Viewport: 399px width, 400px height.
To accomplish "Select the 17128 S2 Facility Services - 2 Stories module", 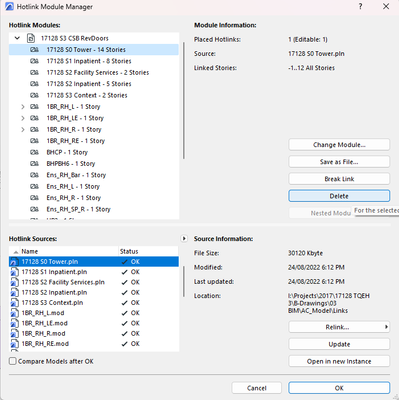I will point(94,72).
